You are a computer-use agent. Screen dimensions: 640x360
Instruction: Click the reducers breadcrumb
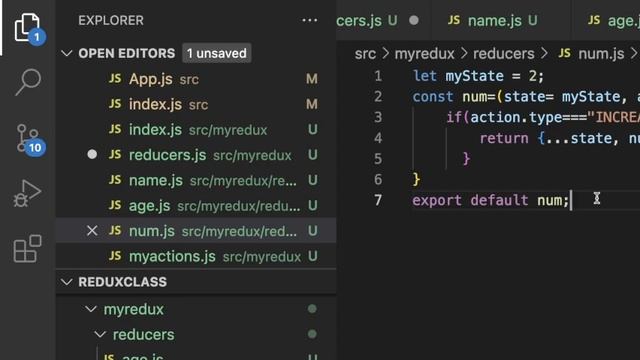click(x=504, y=53)
